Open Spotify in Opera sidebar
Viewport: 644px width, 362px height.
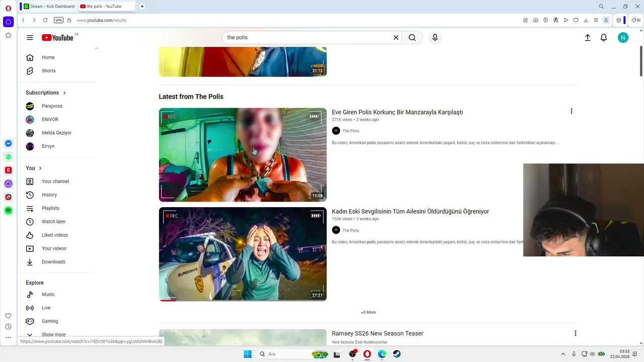click(x=8, y=211)
